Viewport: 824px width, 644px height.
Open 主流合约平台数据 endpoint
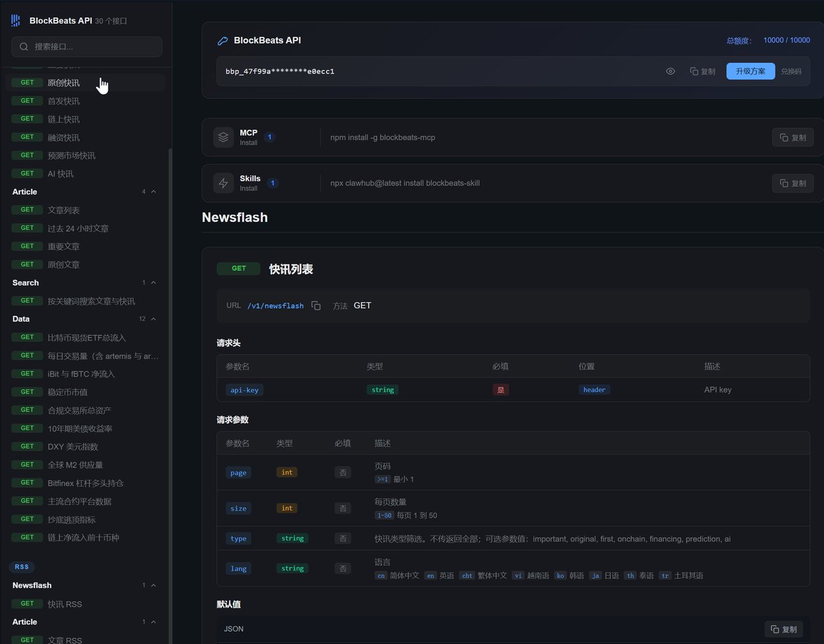pyautogui.click(x=85, y=501)
